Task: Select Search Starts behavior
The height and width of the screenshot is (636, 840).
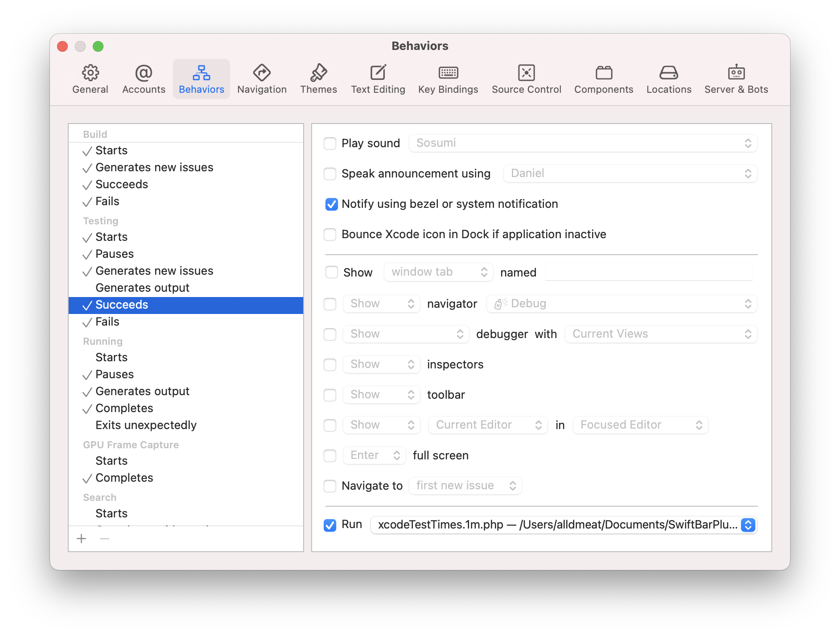Action: 186,514
